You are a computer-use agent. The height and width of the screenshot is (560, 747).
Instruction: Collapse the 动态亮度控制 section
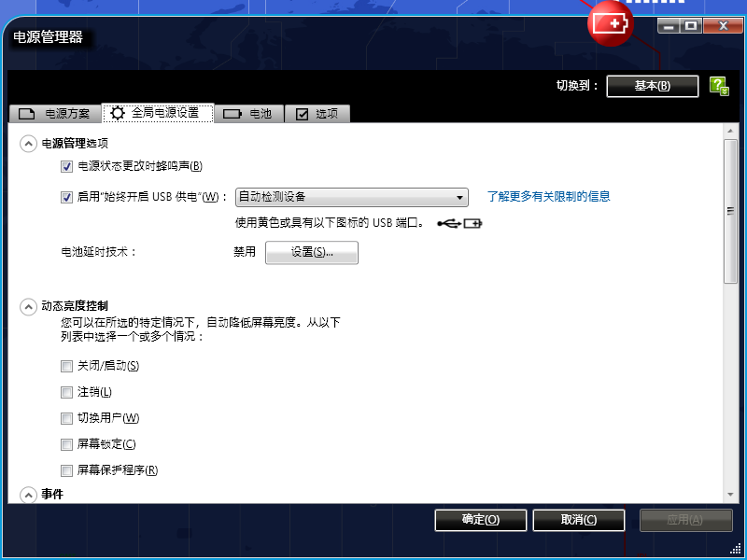pos(28,307)
